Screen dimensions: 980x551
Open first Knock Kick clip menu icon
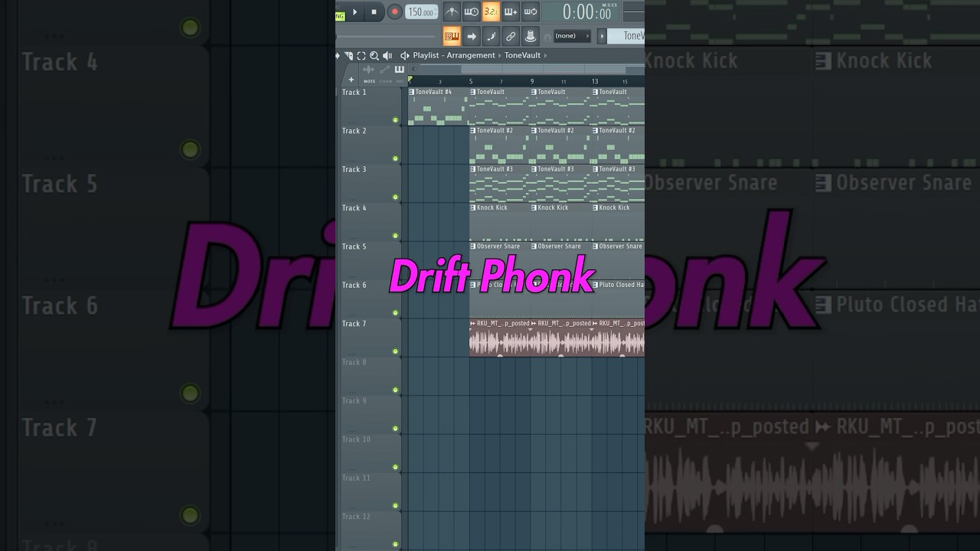pos(472,207)
